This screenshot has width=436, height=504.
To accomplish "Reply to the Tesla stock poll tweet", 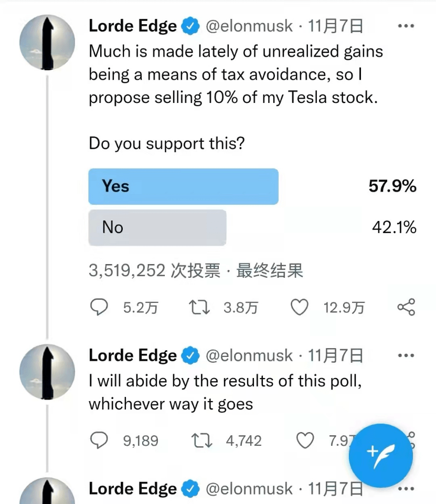I will (99, 307).
